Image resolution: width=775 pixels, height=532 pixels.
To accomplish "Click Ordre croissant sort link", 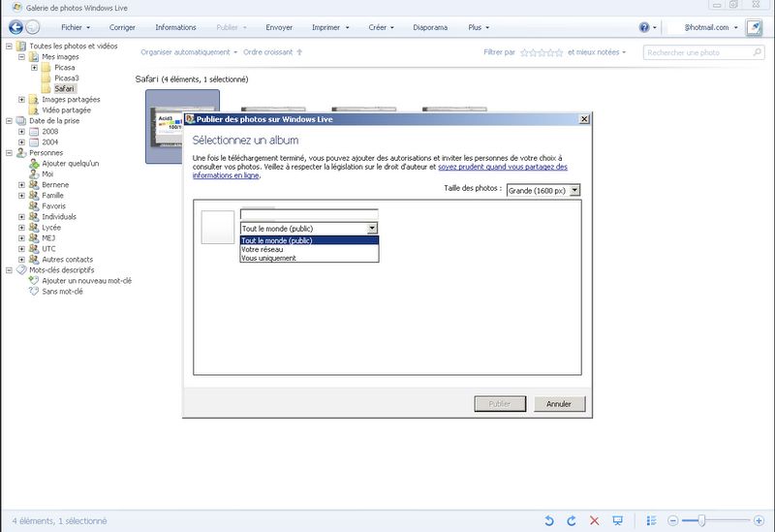I will 268,52.
